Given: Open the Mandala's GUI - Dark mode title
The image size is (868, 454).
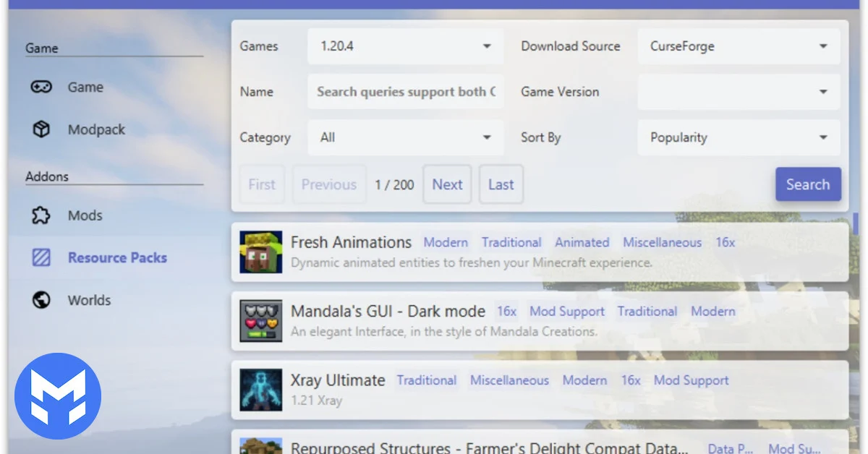Looking at the screenshot, I should [x=388, y=312].
